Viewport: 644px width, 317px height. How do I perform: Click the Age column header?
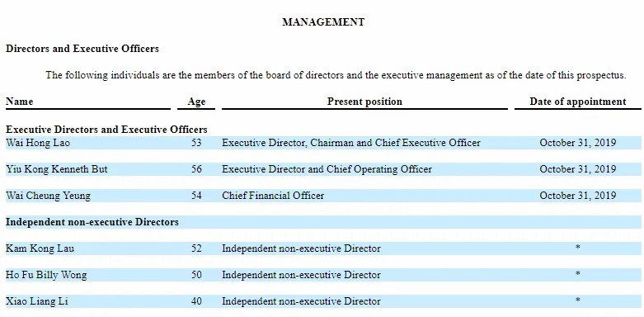point(196,102)
